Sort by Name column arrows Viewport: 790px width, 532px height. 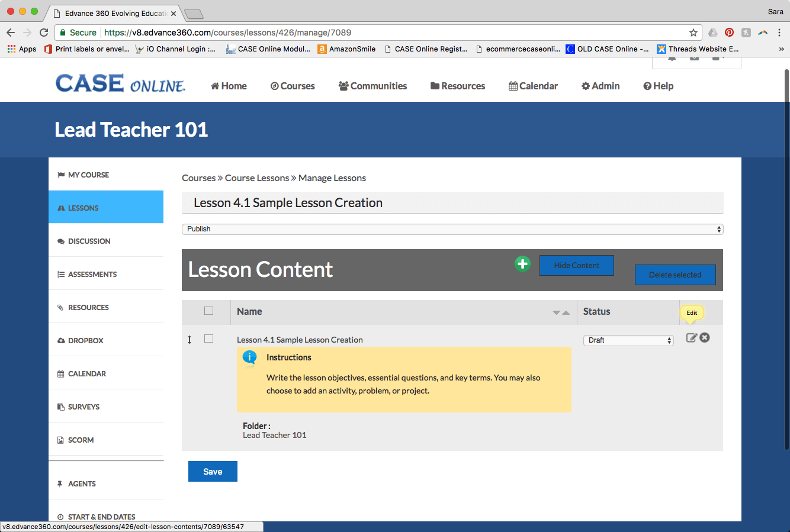[x=561, y=312]
